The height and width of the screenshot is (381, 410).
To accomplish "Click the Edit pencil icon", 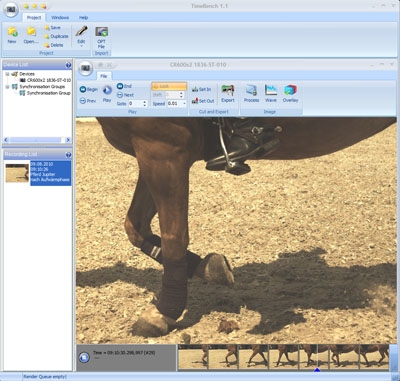I will tap(81, 31).
